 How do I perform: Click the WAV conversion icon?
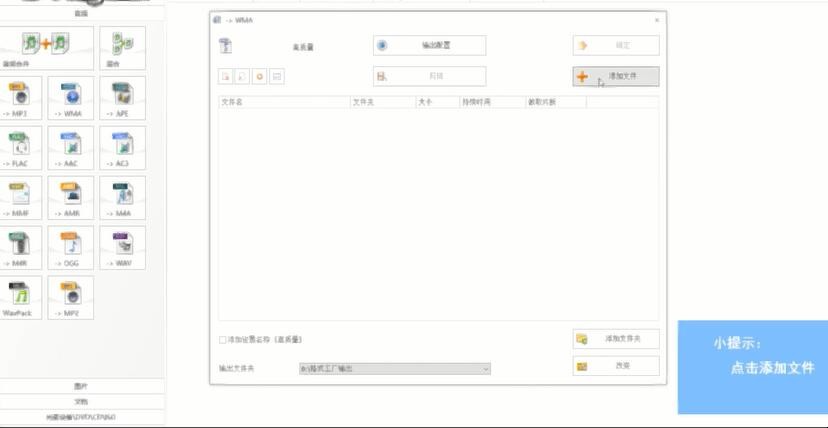tap(122, 247)
